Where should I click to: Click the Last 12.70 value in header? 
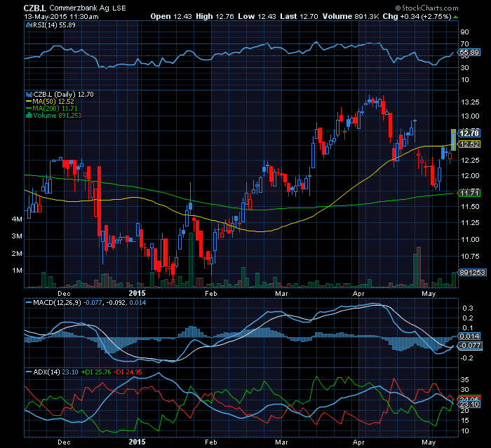pos(299,16)
